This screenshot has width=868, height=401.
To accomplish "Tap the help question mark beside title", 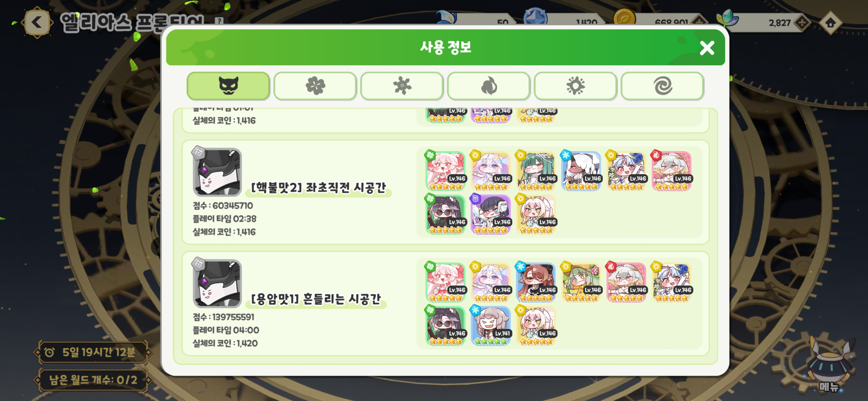I will [219, 21].
